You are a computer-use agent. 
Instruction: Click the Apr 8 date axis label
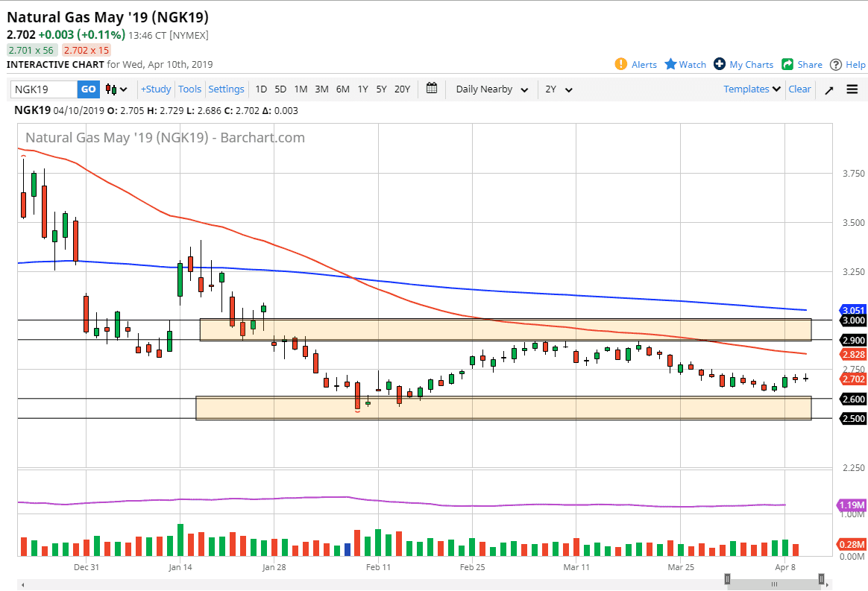[x=785, y=567]
